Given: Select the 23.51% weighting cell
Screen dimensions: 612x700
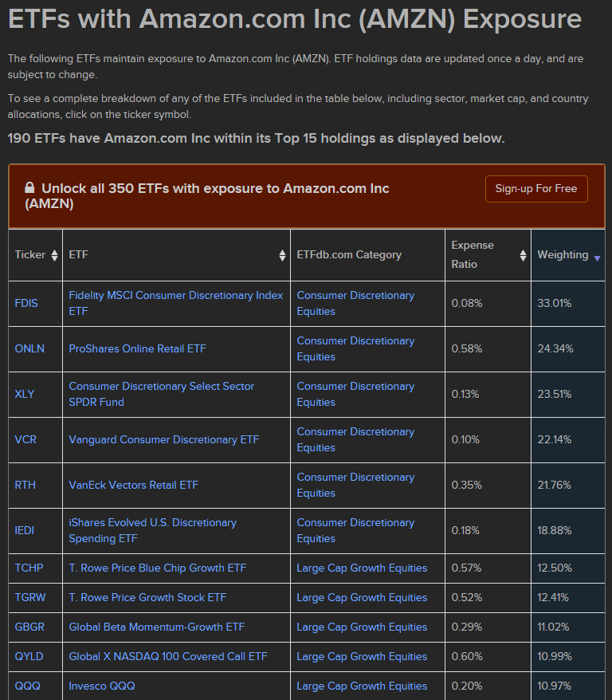Looking at the screenshot, I should click(568, 394).
